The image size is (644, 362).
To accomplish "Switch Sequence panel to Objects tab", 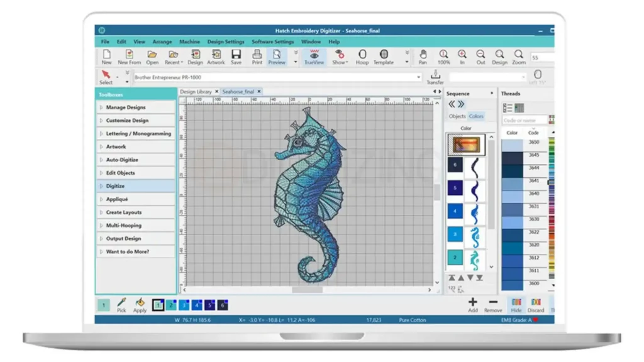I will pyautogui.click(x=457, y=116).
